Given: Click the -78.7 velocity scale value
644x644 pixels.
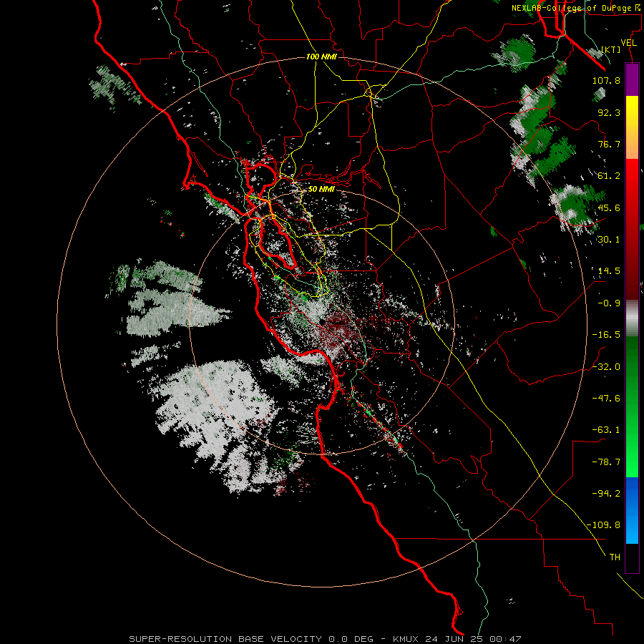Looking at the screenshot, I should (606, 462).
